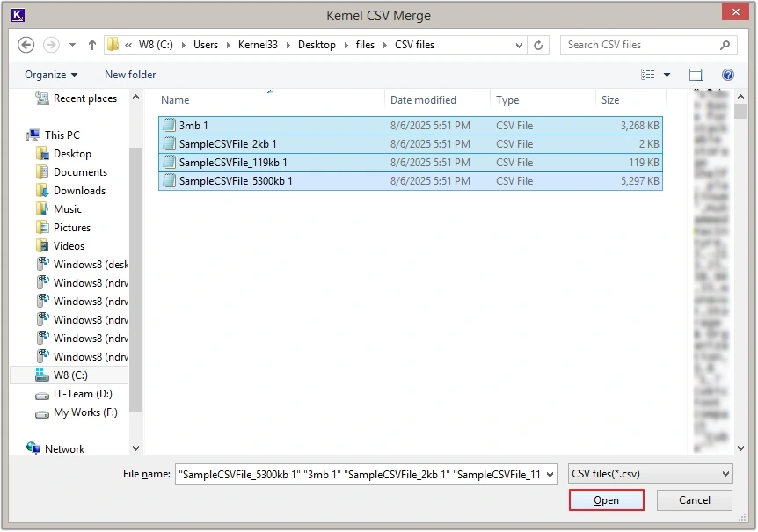
Task: Open Recent places in sidebar
Action: (x=77, y=98)
